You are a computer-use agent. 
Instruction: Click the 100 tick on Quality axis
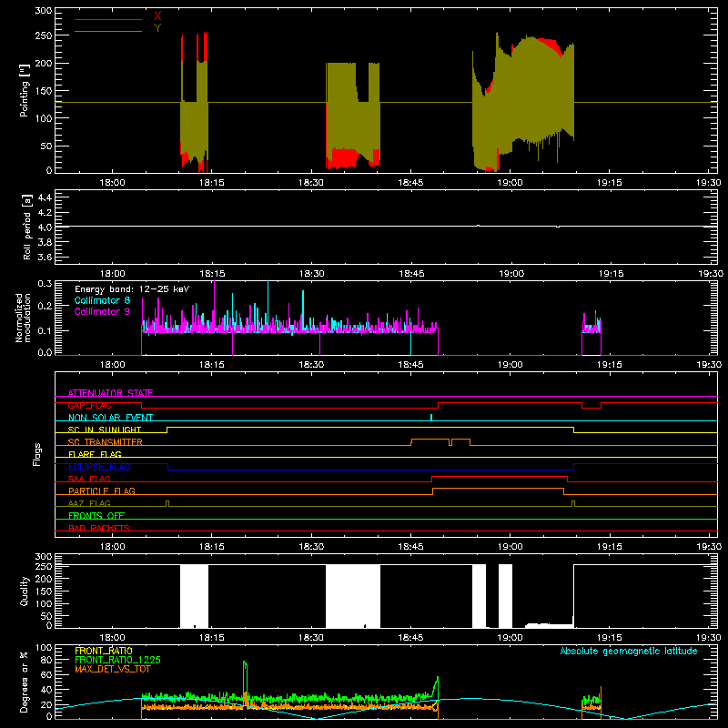coord(44,603)
